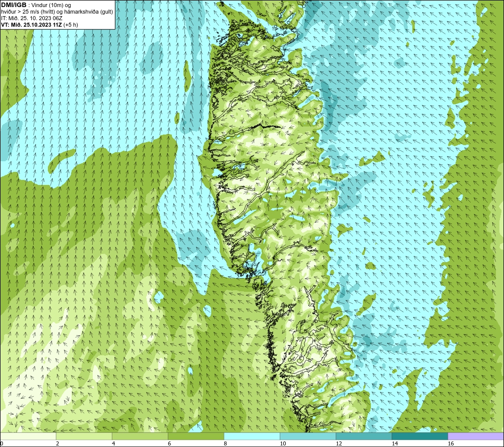Click the 4–6 m/s green legend swatch
This screenshot has height=447, width=504.
click(140, 436)
